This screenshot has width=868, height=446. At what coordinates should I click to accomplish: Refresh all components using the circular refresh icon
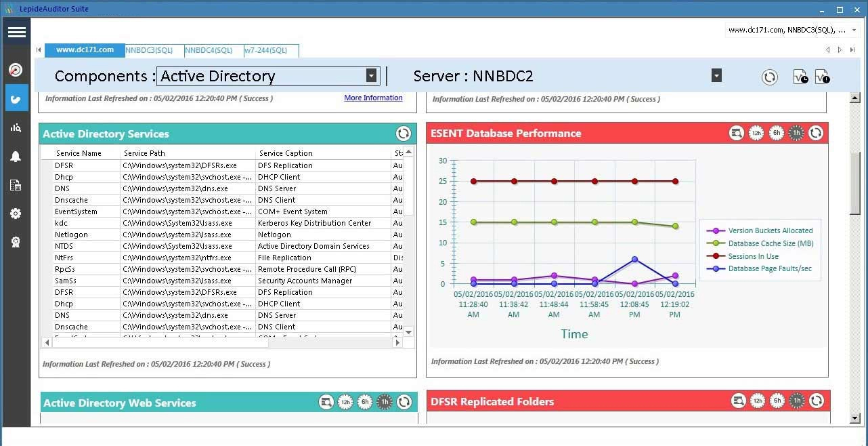click(769, 77)
